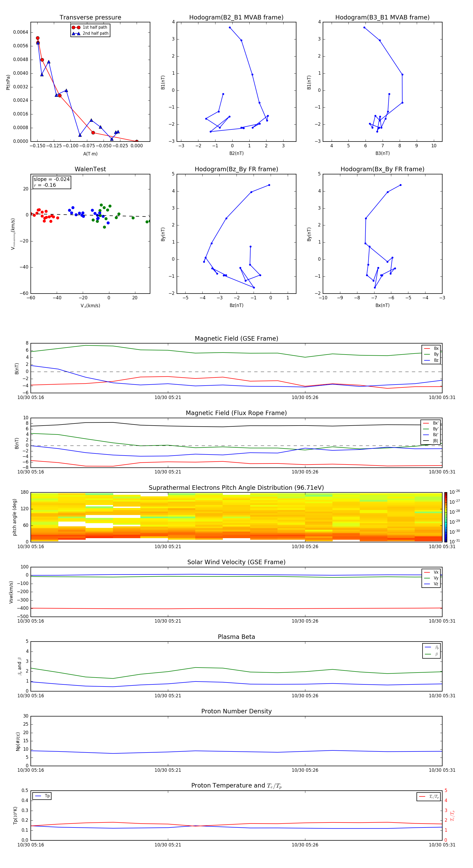Click the By' legend entry
The height and width of the screenshot is (868, 473).
coord(431,429)
